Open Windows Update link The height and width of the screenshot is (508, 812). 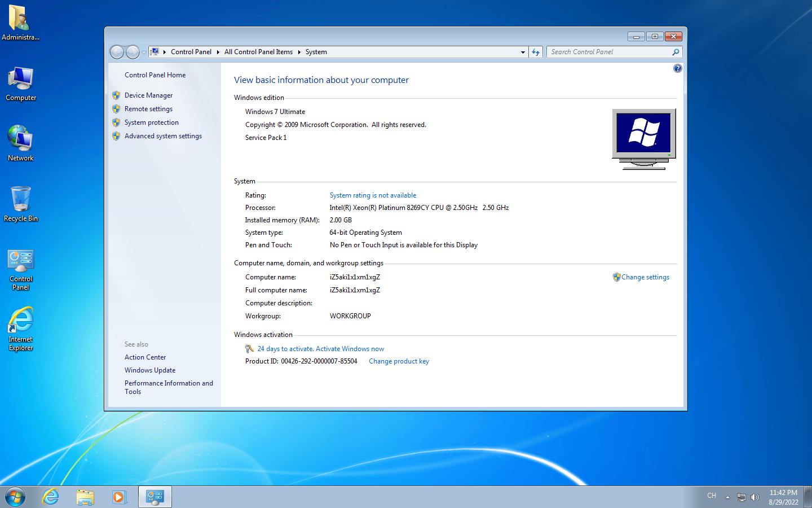[x=150, y=370]
